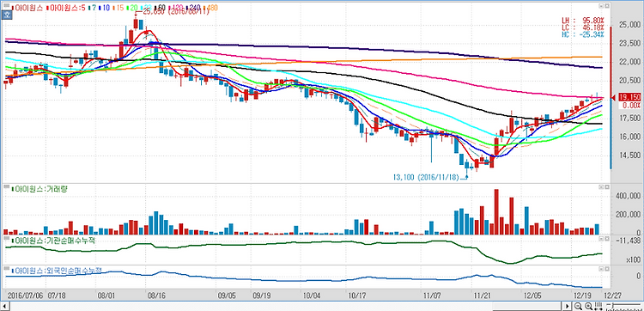Viewport: 644px width, 311px height.
Task: Zoom in the chart with plus magnifier
Action: point(588,306)
